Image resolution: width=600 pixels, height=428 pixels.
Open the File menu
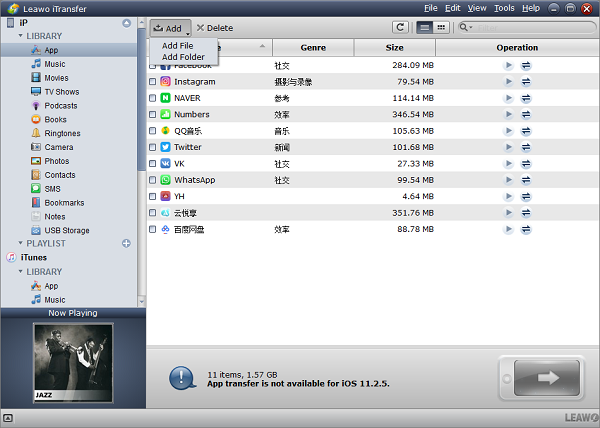point(430,8)
